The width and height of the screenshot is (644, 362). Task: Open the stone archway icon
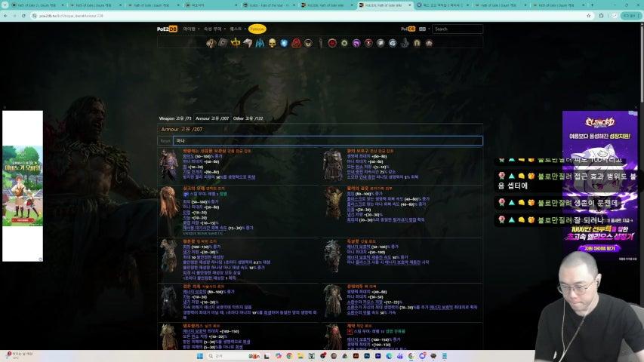tap(417, 43)
